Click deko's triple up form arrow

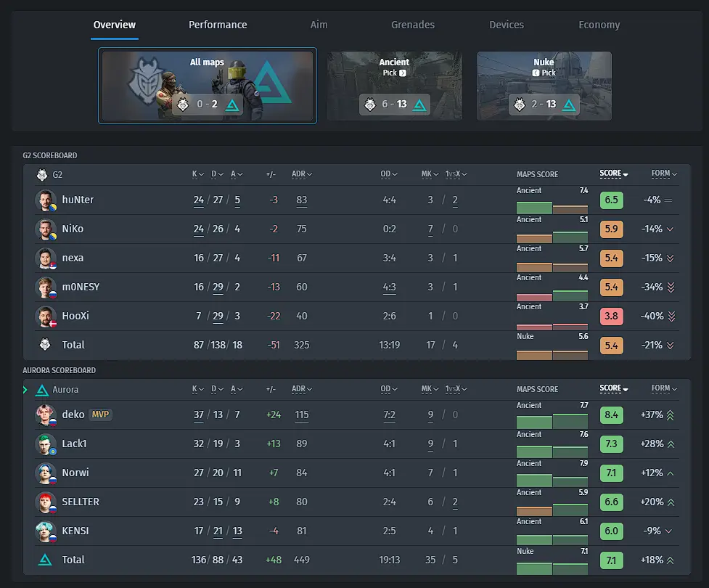tap(671, 415)
